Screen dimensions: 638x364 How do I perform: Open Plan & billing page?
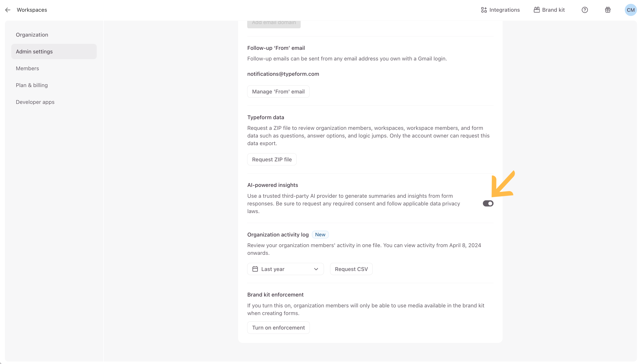(32, 85)
